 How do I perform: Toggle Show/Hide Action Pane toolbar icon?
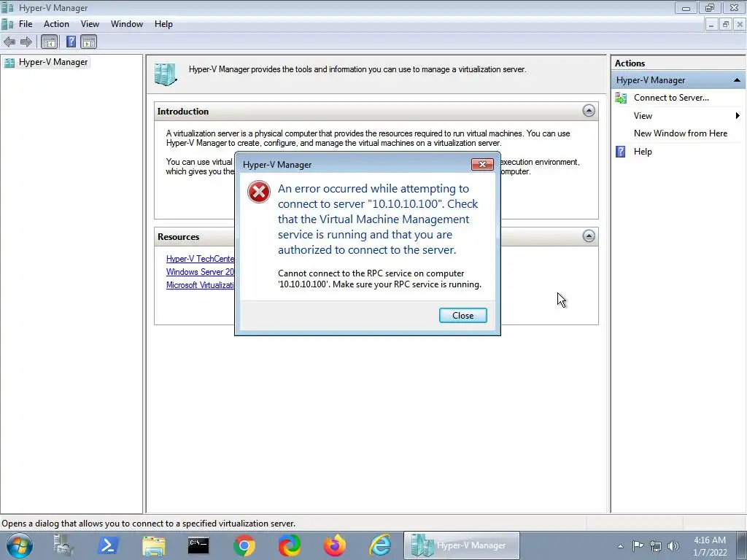tap(88, 42)
